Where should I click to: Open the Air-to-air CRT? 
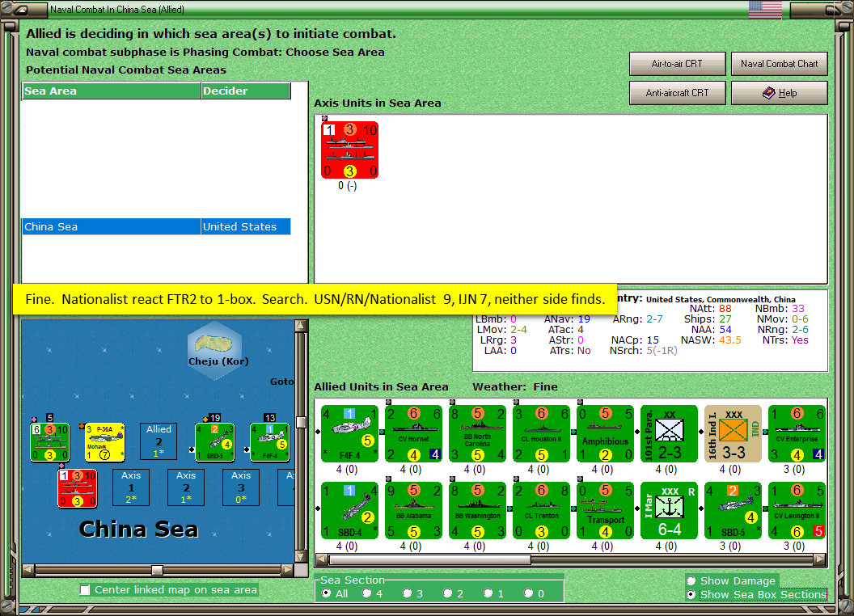677,64
